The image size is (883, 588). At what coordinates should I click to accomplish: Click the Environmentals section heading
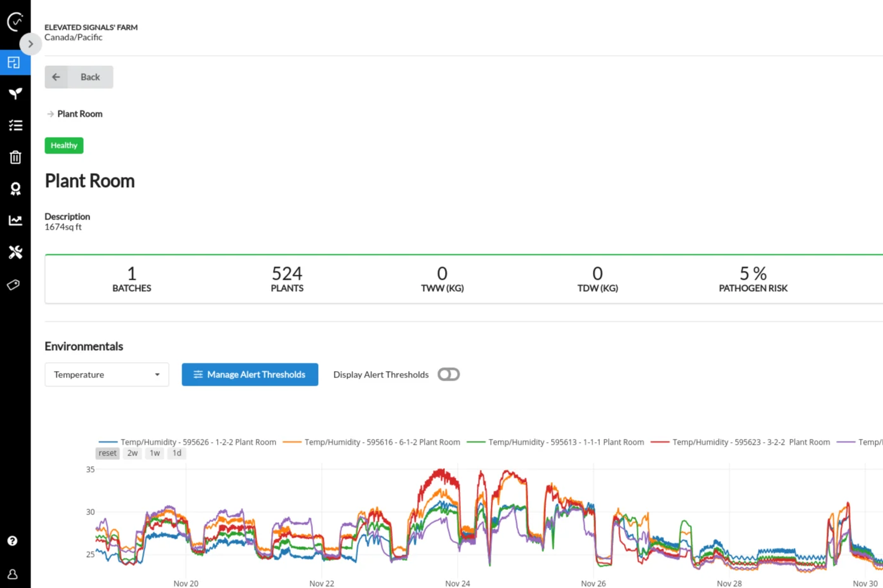pyautogui.click(x=84, y=346)
